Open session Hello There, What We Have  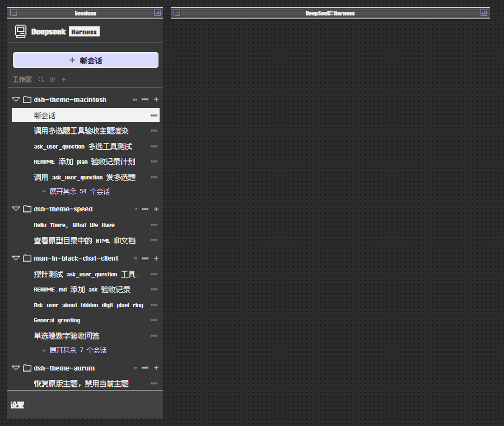pos(74,225)
